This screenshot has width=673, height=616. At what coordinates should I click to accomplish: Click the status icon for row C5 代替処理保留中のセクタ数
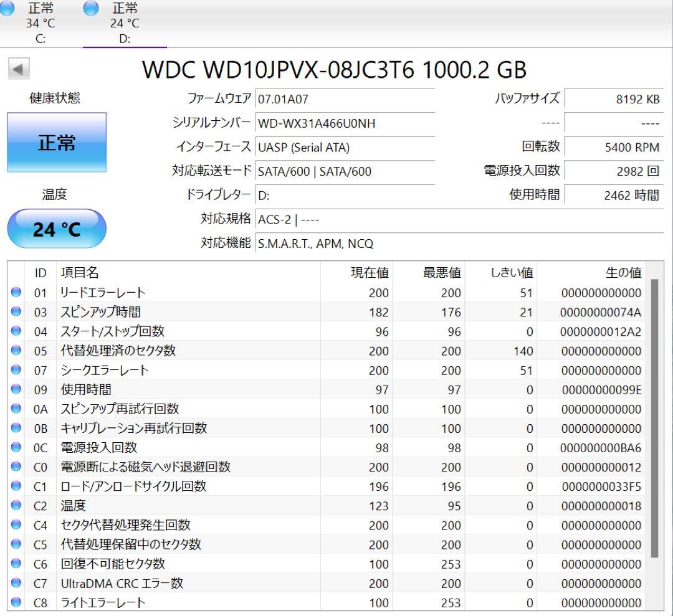16,544
